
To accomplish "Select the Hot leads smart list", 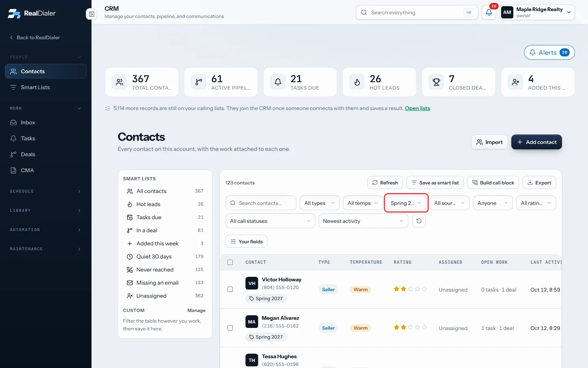I will (165, 204).
